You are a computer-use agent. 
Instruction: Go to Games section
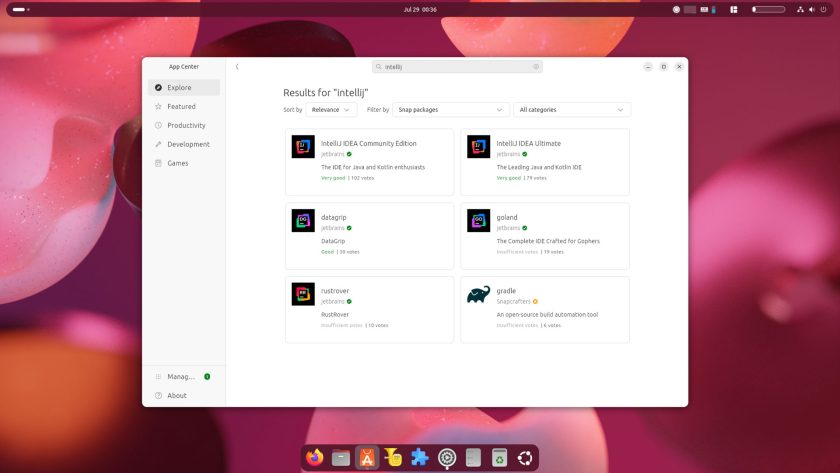184,163
